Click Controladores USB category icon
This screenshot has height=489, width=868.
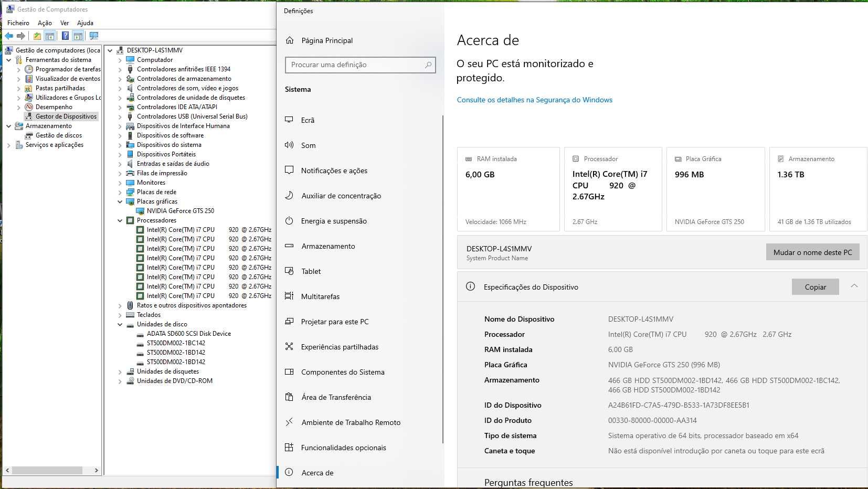[x=130, y=116]
